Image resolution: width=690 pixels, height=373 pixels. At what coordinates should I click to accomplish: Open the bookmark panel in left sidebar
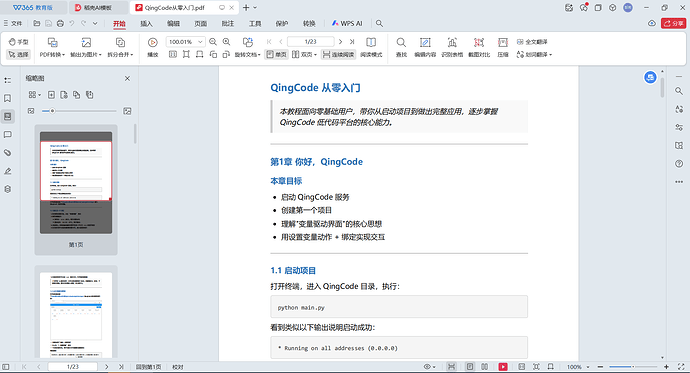coord(7,98)
